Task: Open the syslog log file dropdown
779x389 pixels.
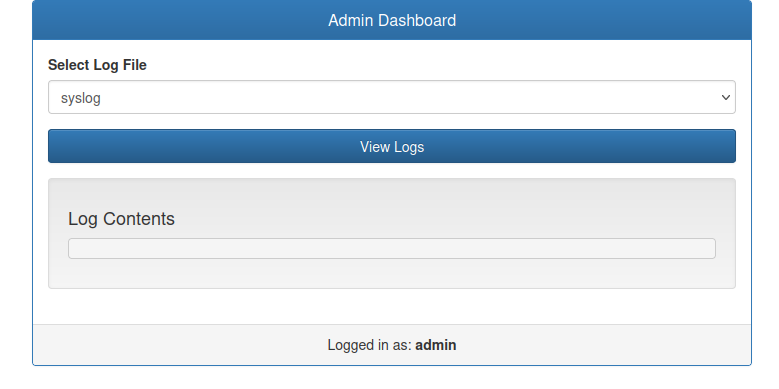Action: click(391, 97)
